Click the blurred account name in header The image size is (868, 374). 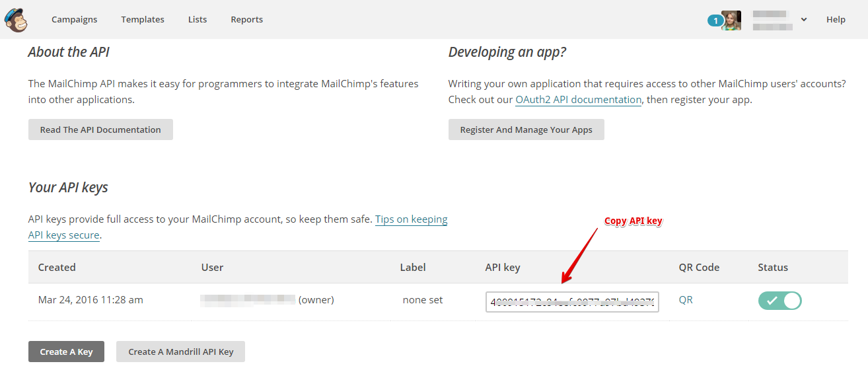click(772, 20)
